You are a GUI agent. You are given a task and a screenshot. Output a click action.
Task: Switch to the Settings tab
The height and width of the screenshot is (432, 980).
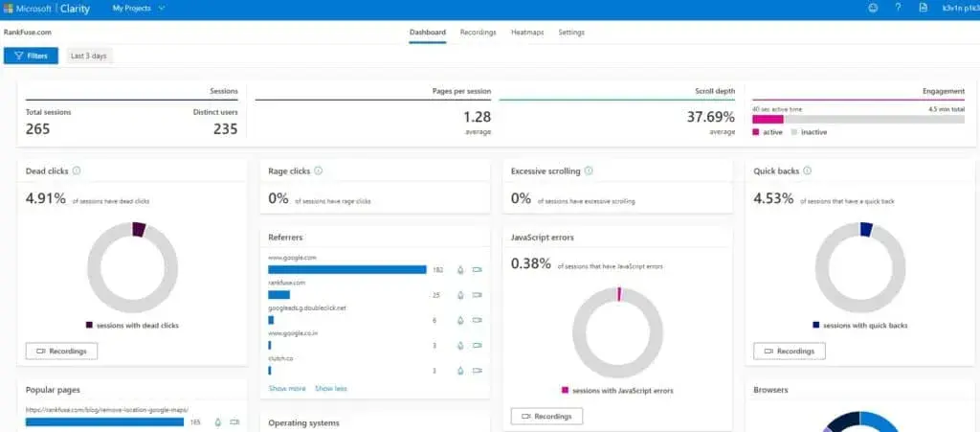[571, 32]
